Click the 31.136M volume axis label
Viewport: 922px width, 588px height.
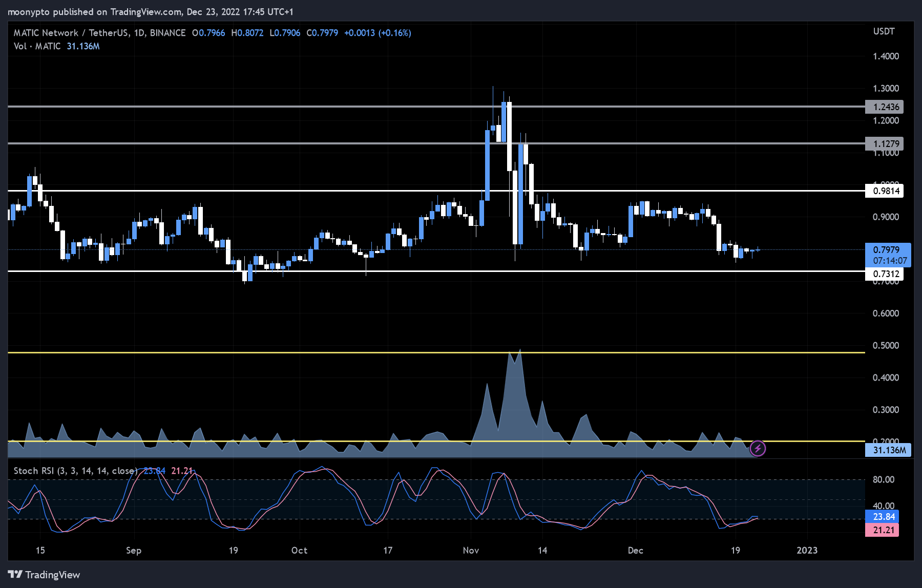(888, 450)
